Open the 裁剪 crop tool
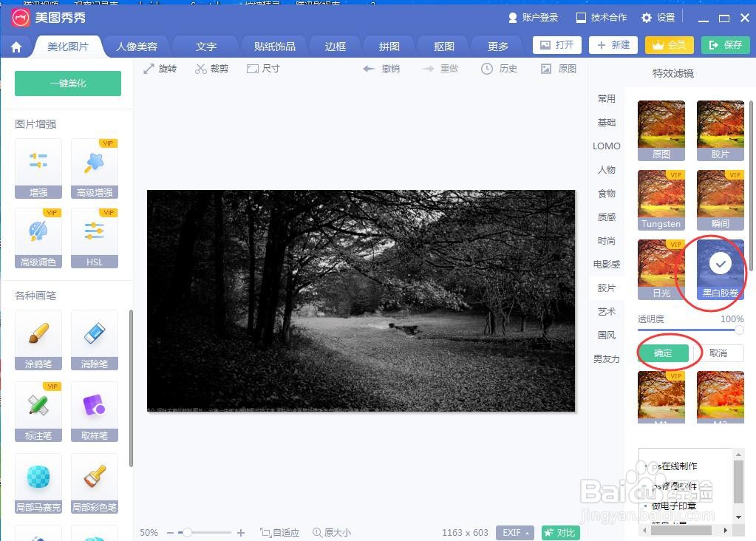 click(x=211, y=68)
